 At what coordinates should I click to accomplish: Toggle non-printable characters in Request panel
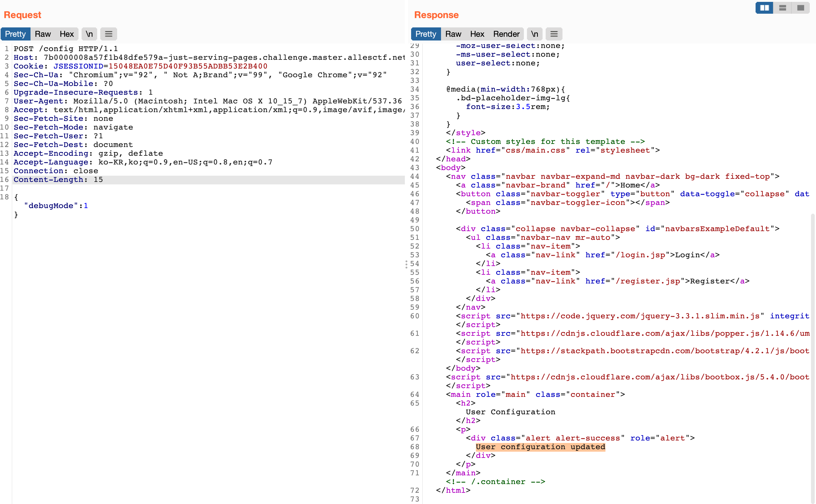pos(89,34)
